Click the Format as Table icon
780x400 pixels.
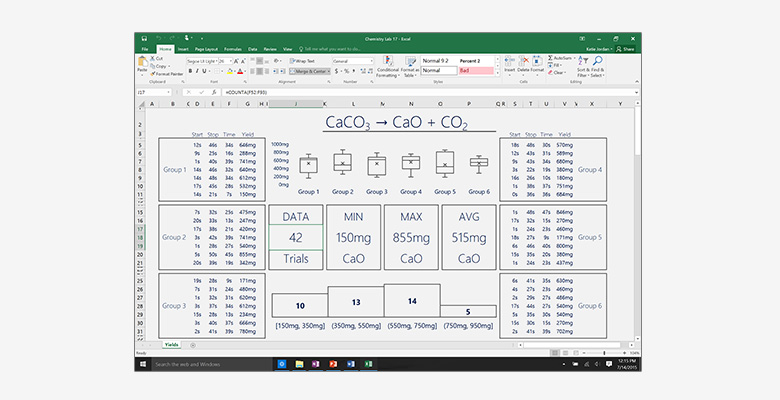click(409, 63)
